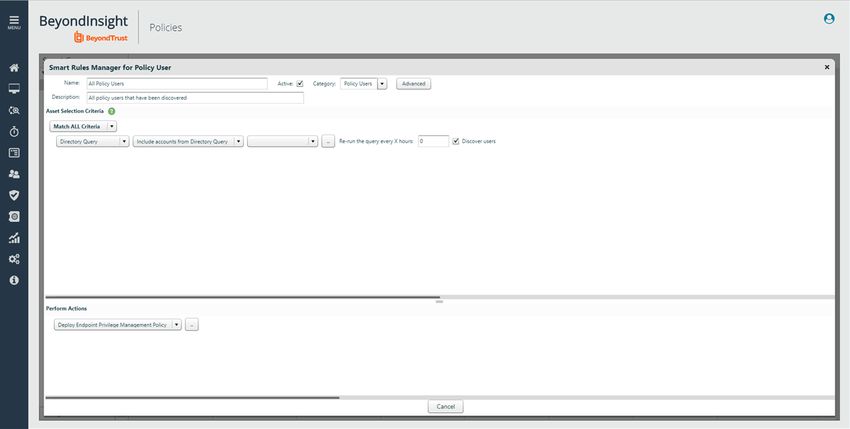The image size is (850, 429).
Task: Click the Description input field
Action: pyautogui.click(x=195, y=98)
